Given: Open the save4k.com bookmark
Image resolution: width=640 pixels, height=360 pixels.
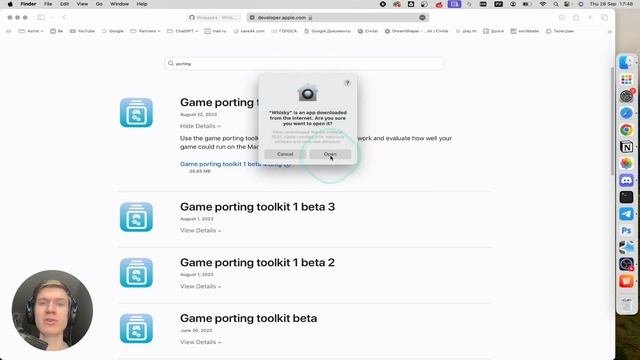Looking at the screenshot, I should [249, 31].
